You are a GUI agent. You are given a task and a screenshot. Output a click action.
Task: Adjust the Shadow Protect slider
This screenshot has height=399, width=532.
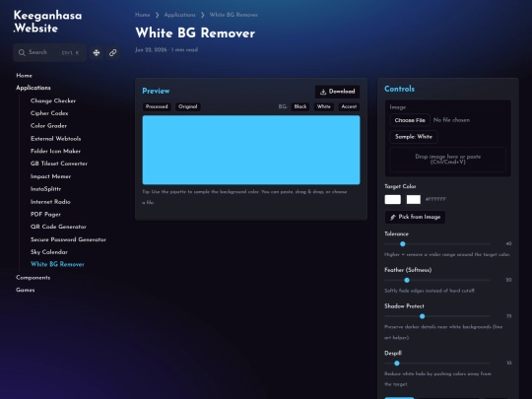pos(437,316)
